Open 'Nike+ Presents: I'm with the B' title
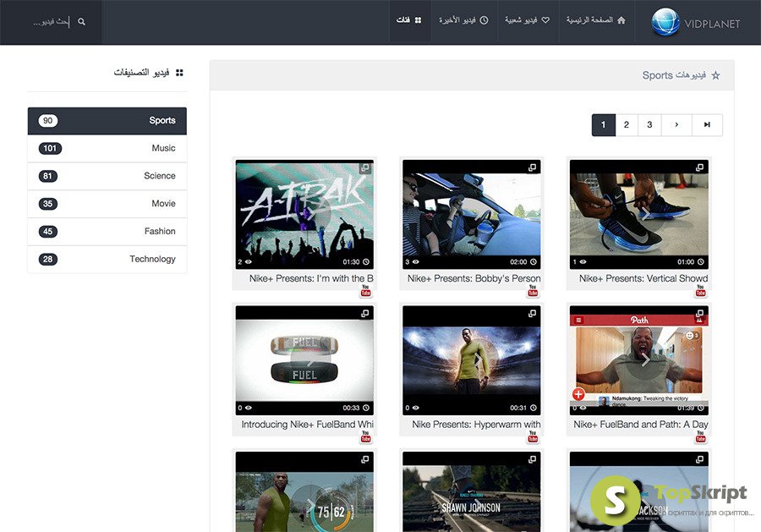The image size is (761, 532). pos(311,278)
